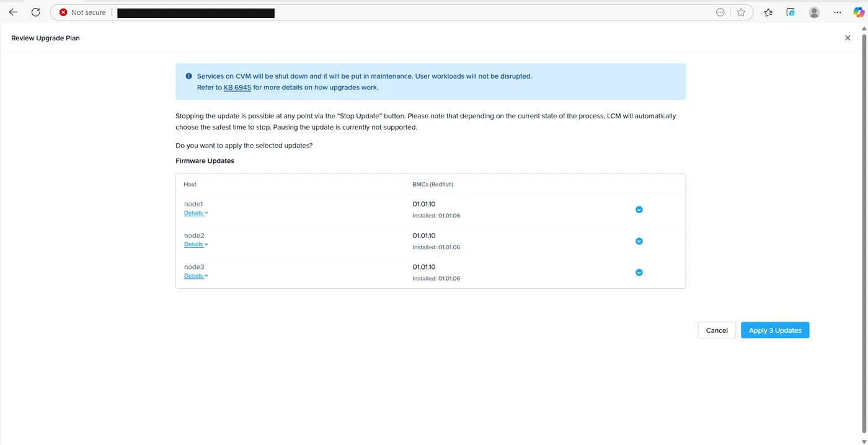Go back to the previous browser page
Viewport: 868px width, 445px height.
(13, 12)
